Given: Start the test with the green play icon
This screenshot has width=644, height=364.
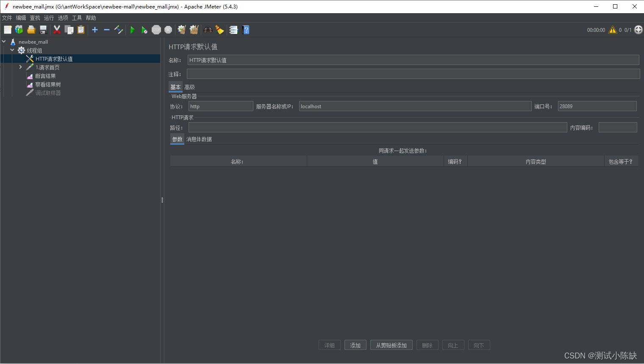Looking at the screenshot, I should 133,30.
